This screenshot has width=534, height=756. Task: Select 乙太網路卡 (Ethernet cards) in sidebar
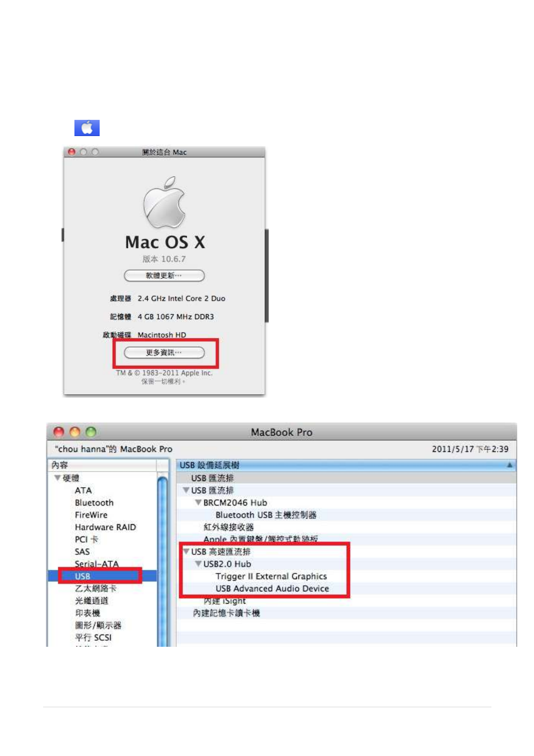96,589
